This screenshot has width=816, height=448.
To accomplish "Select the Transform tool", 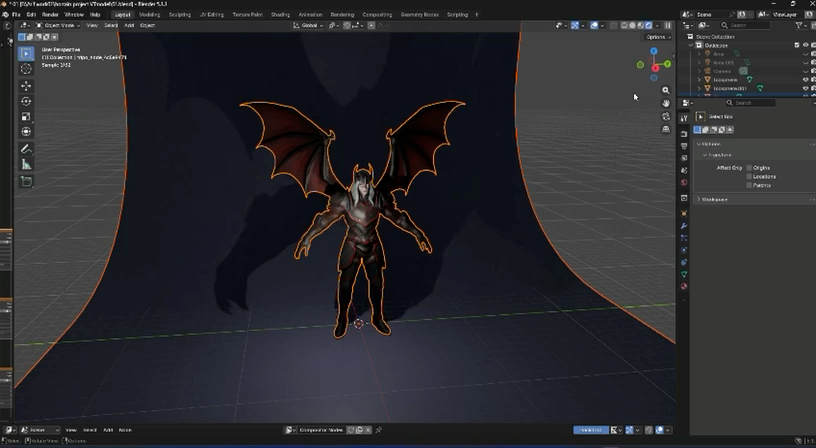I will (x=26, y=132).
